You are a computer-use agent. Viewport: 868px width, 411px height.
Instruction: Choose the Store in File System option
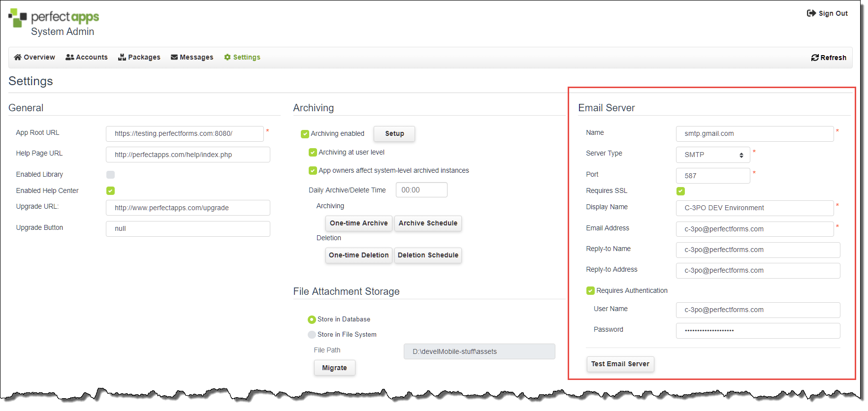tap(312, 335)
